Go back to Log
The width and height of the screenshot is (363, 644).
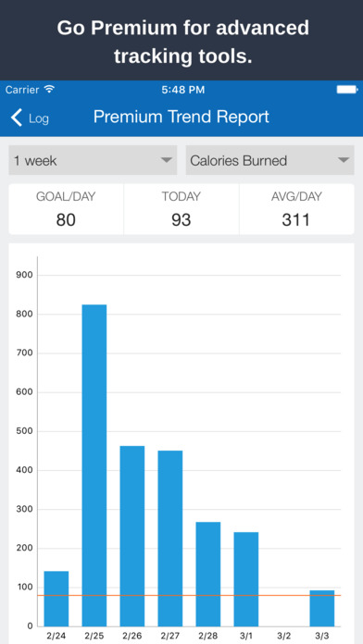click(30, 118)
